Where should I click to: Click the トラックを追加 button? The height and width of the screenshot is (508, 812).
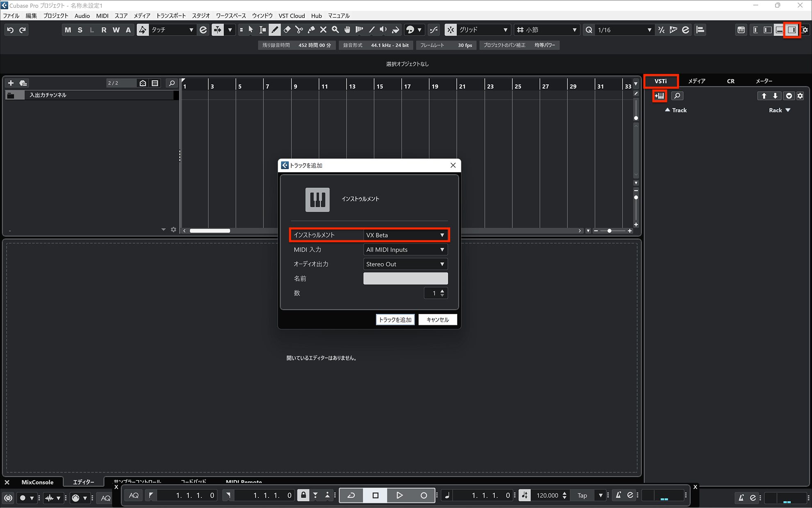[x=395, y=319]
